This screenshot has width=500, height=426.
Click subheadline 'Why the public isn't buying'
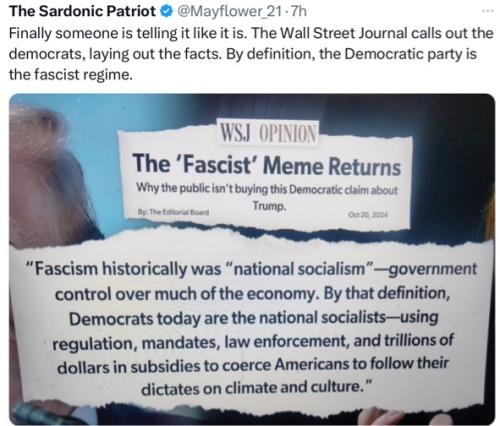pyautogui.click(x=267, y=189)
